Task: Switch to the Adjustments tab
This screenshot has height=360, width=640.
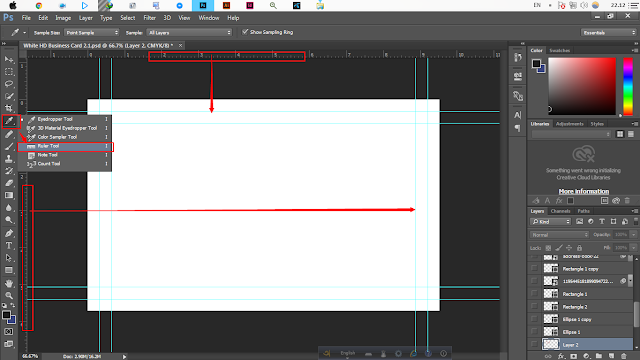Action: [570, 124]
